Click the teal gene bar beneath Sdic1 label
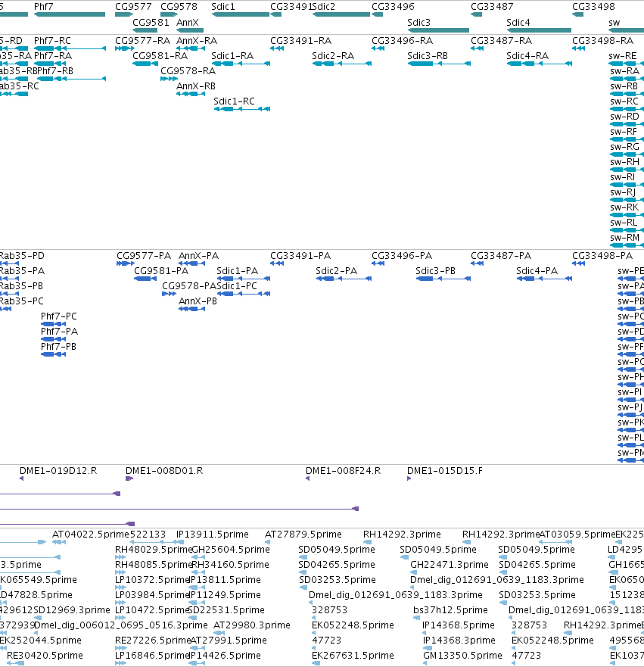644x667 pixels. 241,14
